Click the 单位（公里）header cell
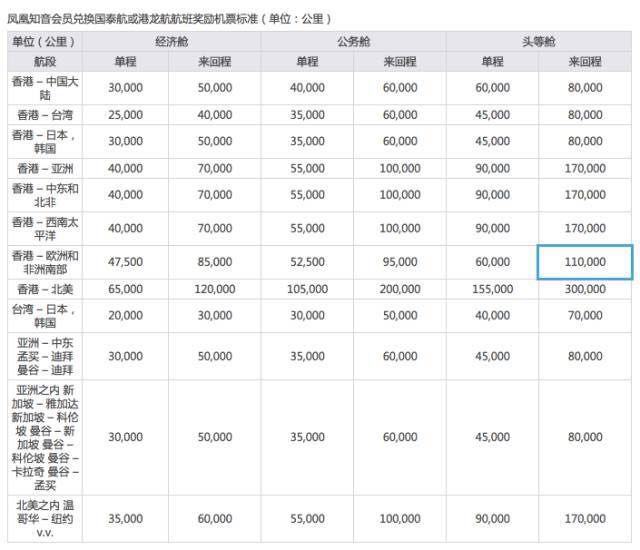The width and height of the screenshot is (640, 550). point(45,41)
